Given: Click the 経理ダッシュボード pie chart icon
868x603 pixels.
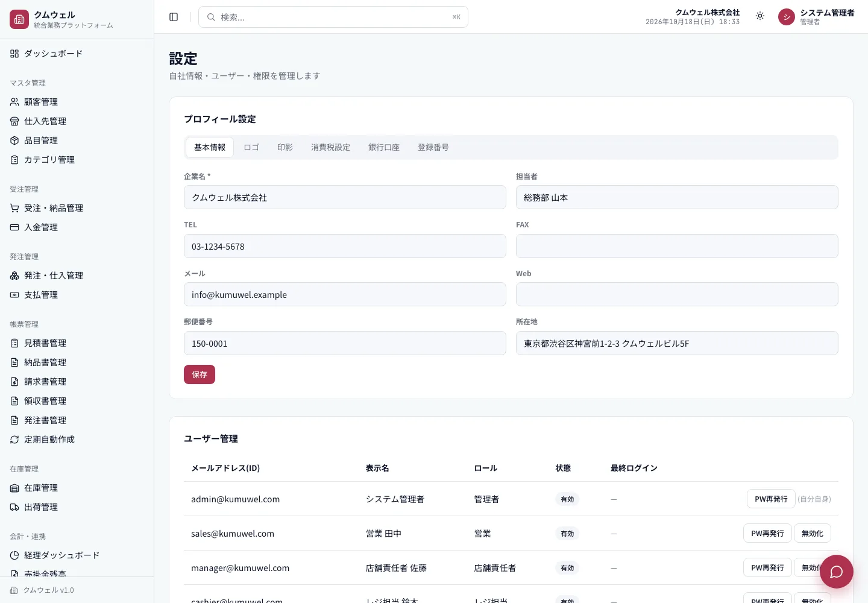Looking at the screenshot, I should point(14,555).
